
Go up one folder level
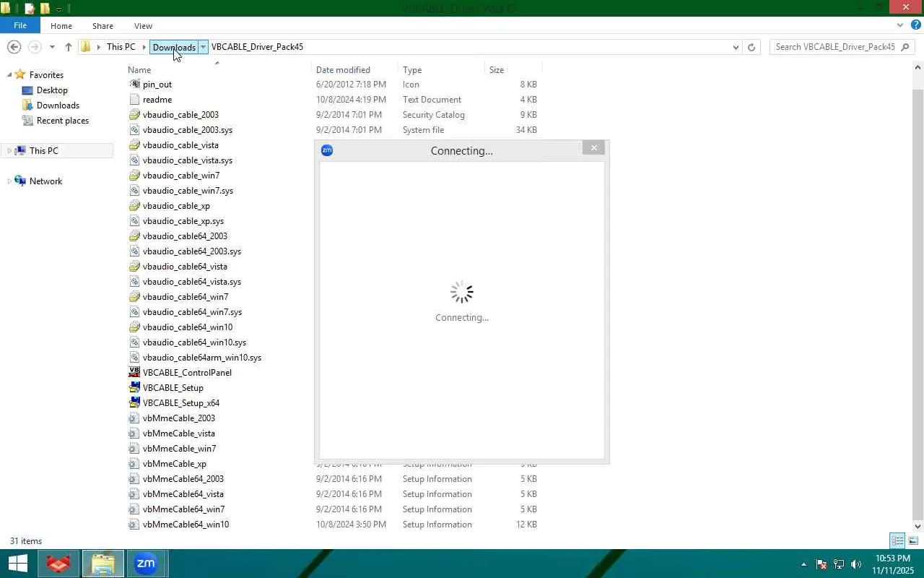[x=69, y=47]
